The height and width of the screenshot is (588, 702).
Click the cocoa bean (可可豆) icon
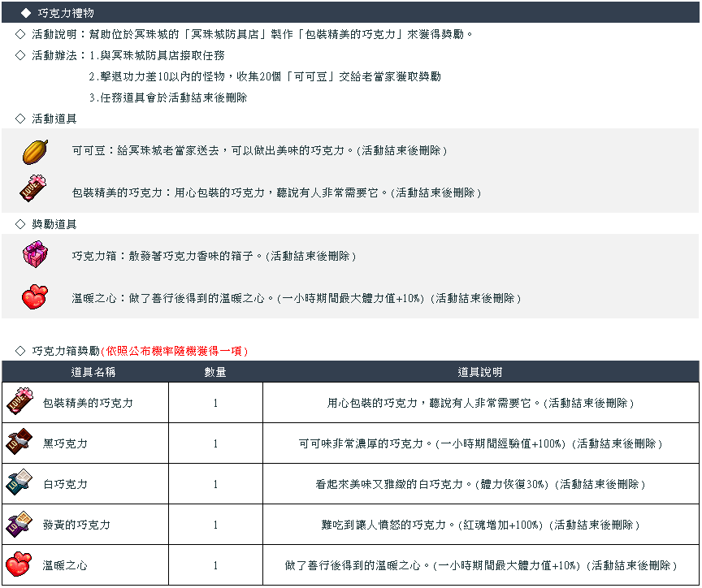pyautogui.click(x=35, y=151)
